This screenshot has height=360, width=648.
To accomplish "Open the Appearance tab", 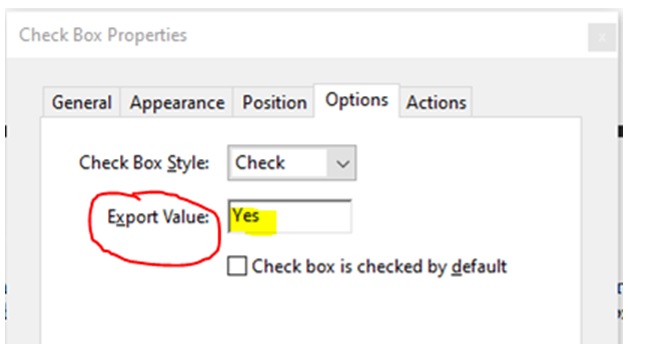I will 177,103.
